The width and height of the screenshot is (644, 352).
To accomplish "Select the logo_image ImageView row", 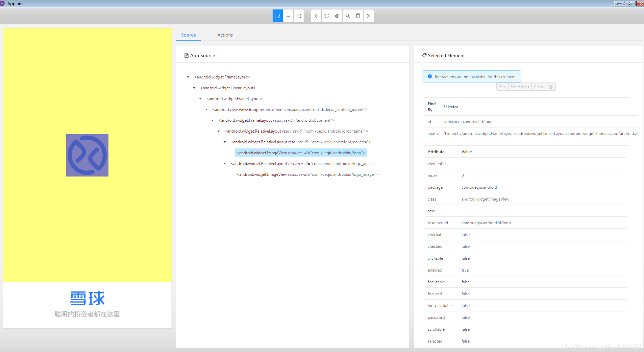I will [x=307, y=174].
